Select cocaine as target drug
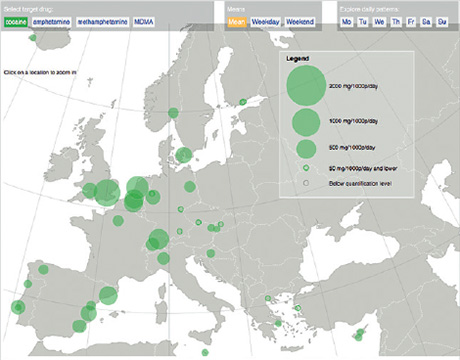The image size is (460, 360). pyautogui.click(x=16, y=22)
